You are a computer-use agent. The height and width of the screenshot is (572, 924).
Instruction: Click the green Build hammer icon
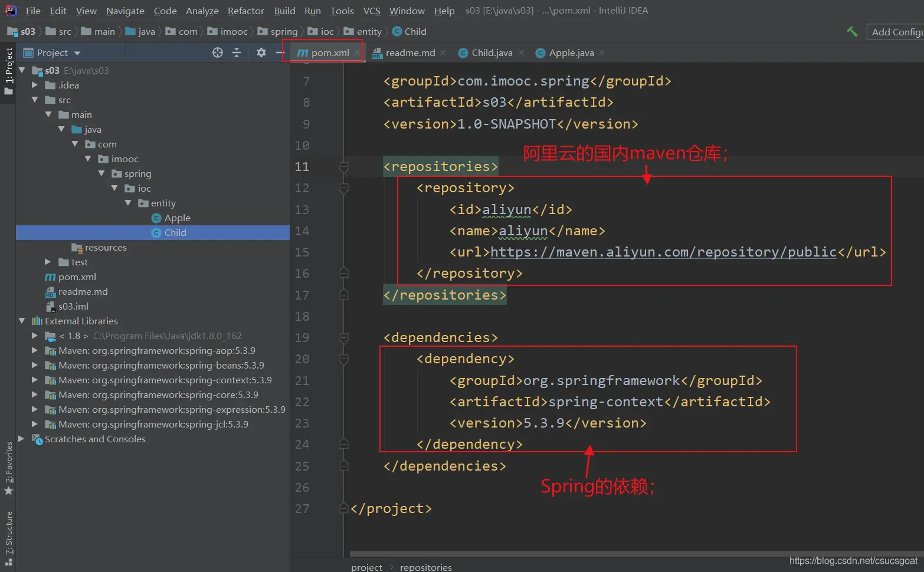point(852,32)
